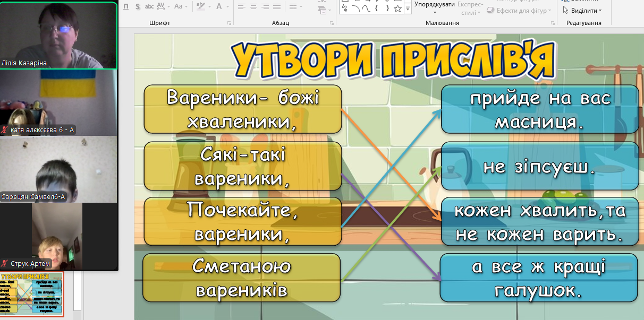Select the УТВОРИ ПРИСЛІВ'Я slide thumbnail
Screen dimensions: 644x320
pyautogui.click(x=31, y=295)
